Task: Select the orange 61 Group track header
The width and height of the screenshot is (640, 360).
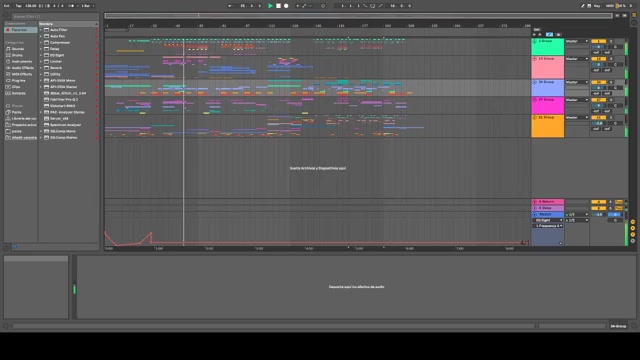Action: 547,126
